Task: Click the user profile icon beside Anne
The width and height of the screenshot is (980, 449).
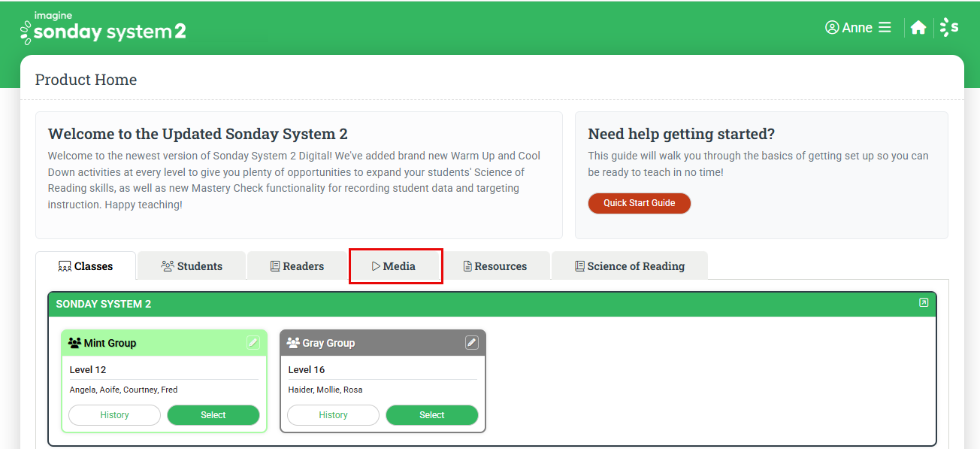Action: (x=832, y=28)
